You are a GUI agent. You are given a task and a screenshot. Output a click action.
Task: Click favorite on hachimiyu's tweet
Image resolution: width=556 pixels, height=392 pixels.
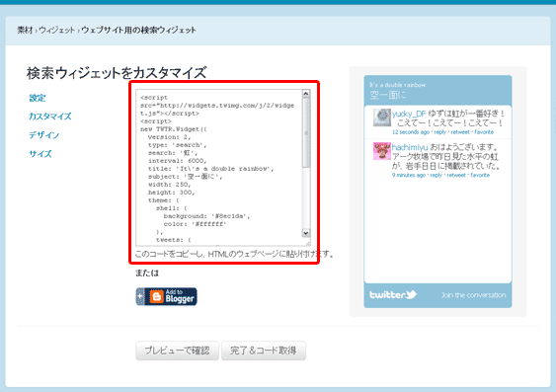(480, 175)
